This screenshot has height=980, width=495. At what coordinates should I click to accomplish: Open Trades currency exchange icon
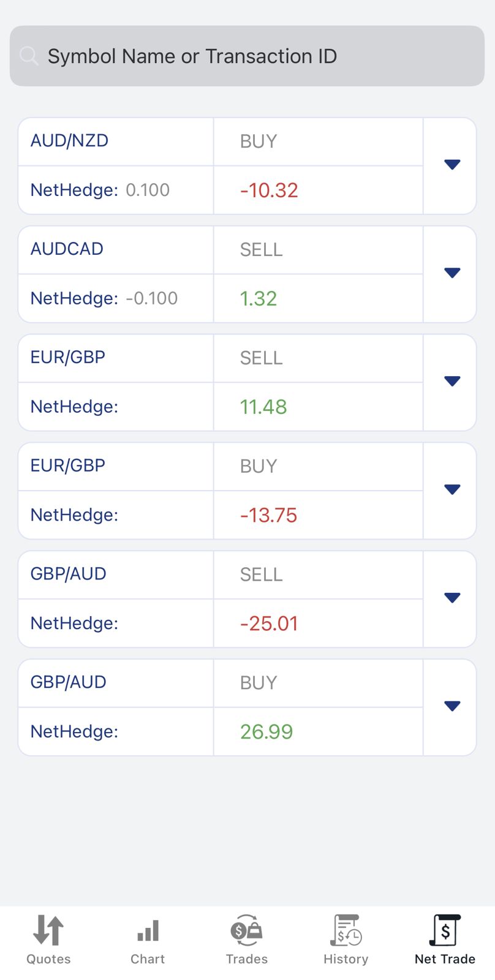coord(246,930)
